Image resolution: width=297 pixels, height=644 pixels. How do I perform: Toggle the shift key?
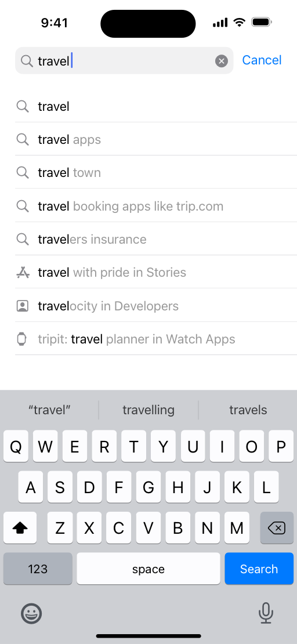(20, 528)
